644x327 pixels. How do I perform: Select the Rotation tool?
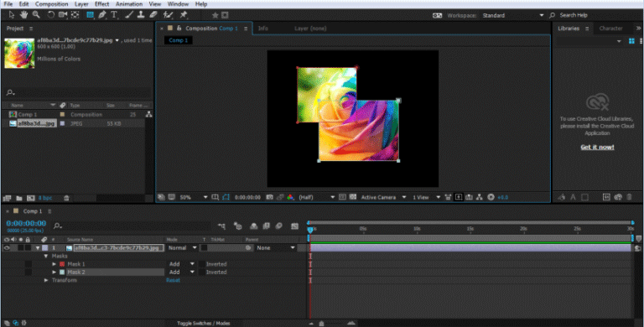[51, 15]
